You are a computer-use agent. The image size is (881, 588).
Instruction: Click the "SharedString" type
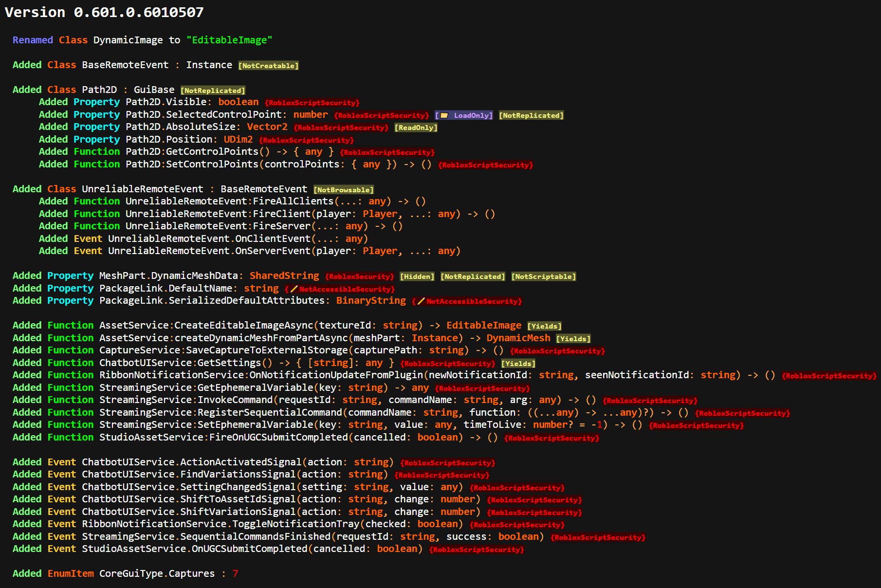tap(284, 276)
